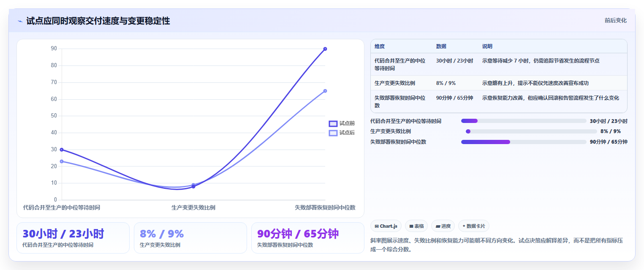644x270 pixels.
Task: Click x-axis label 生产变更失败比例
Action: [x=193, y=207]
